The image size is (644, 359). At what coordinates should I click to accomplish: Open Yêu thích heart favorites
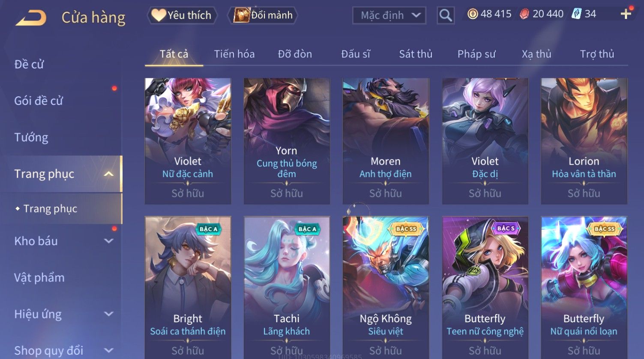[182, 15]
